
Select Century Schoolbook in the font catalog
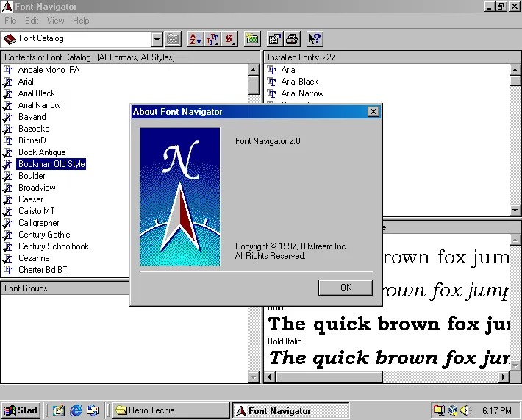click(54, 246)
